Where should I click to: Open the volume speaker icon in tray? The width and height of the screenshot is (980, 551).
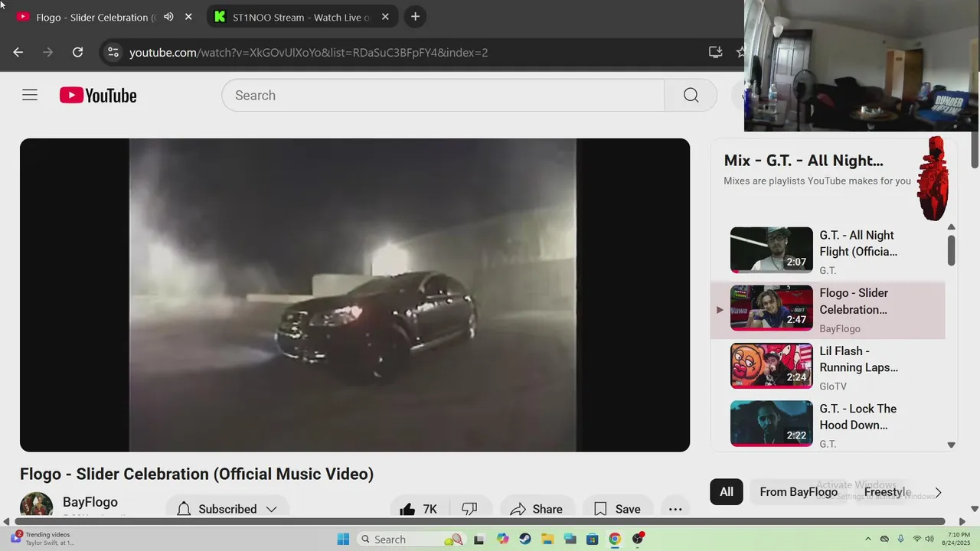click(x=930, y=539)
